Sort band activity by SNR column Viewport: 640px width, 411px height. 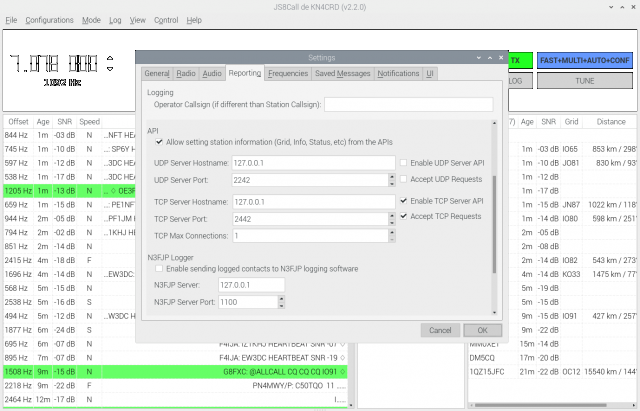(64, 122)
